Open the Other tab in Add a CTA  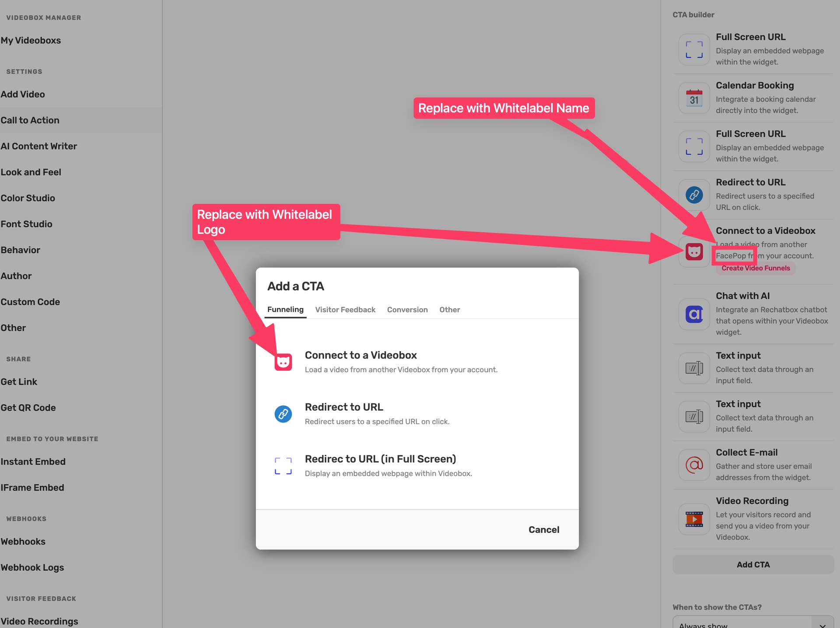coord(449,310)
